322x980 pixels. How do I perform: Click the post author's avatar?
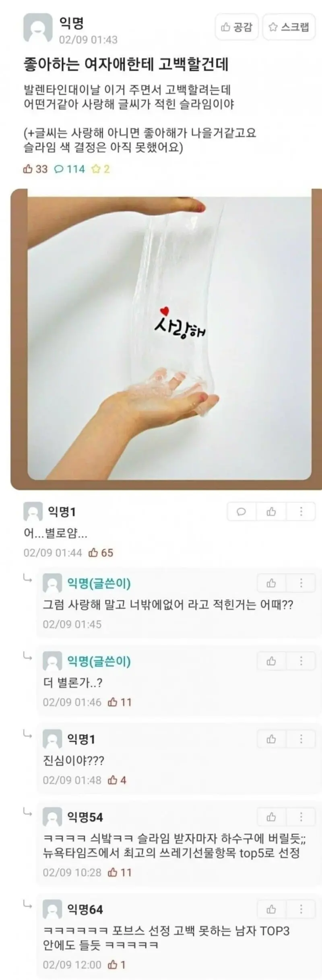click(x=38, y=28)
